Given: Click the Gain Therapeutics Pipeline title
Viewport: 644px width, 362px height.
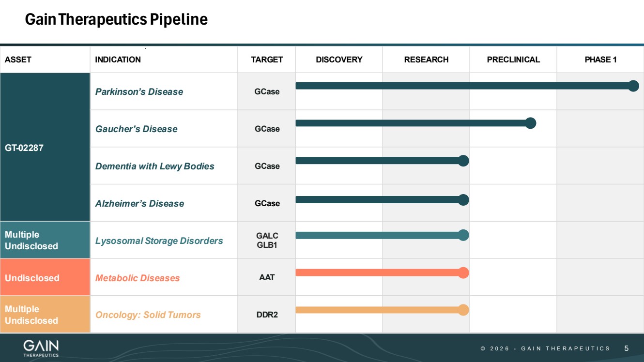Looking at the screenshot, I should tap(116, 19).
